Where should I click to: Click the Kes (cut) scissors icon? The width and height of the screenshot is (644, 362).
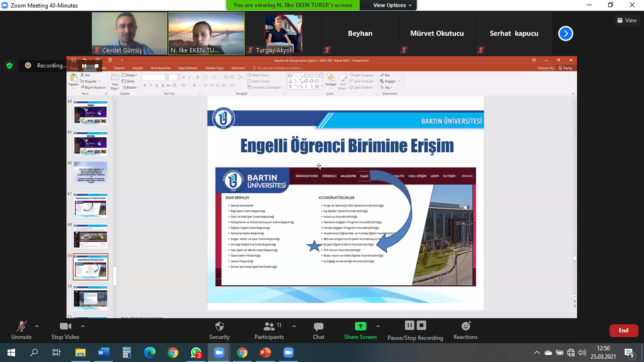82,76
